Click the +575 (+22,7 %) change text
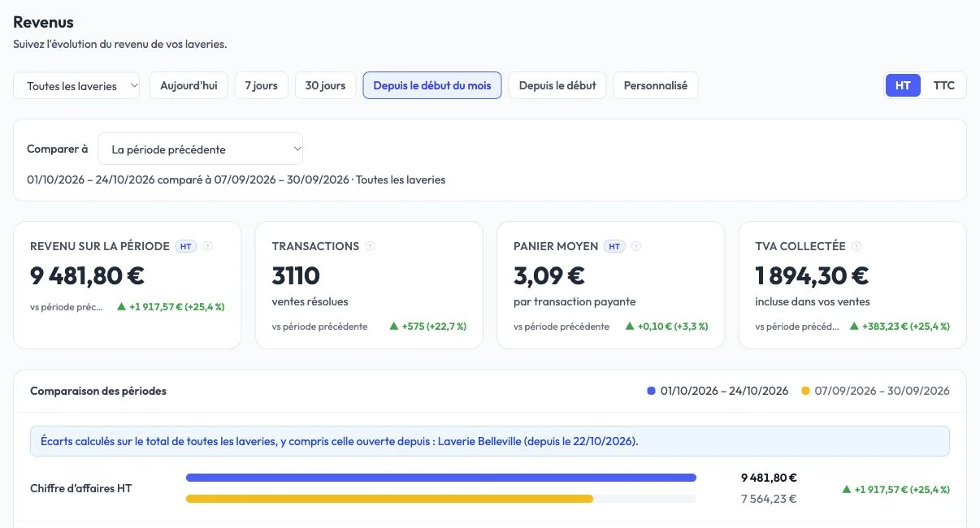Screen dimensions: 980x528 [434, 327]
